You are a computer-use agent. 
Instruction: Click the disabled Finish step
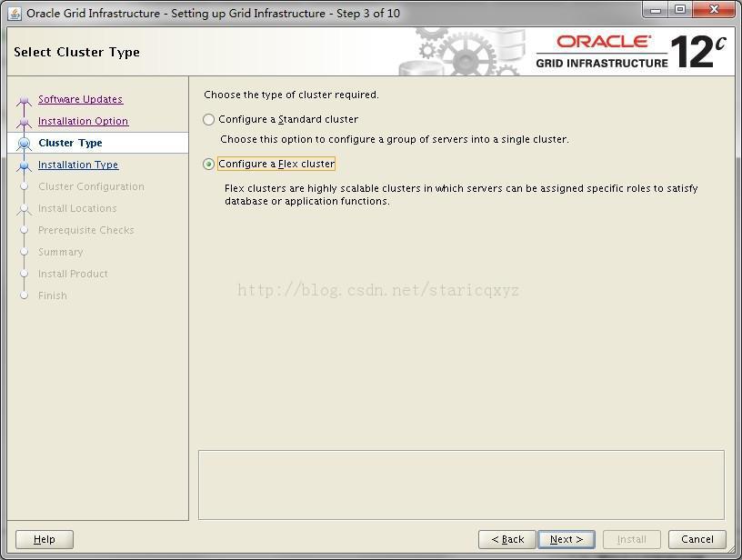53,295
